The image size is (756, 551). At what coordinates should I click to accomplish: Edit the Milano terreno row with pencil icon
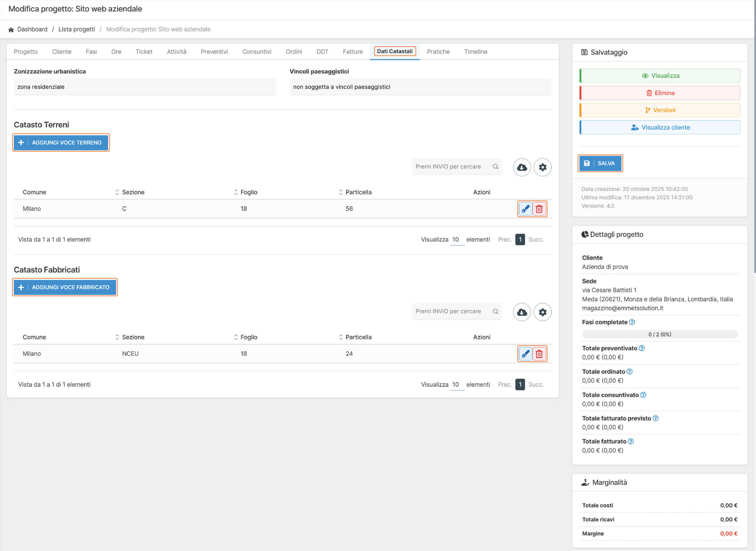pos(525,209)
